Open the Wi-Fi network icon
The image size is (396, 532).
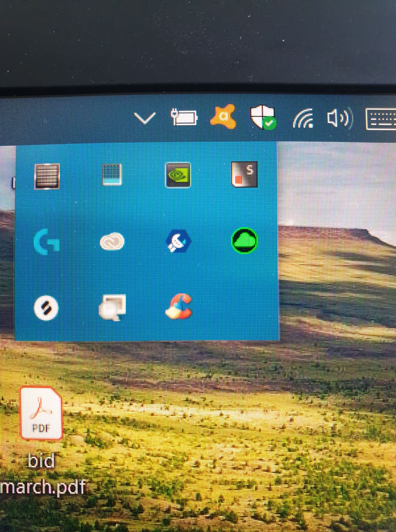tap(303, 118)
